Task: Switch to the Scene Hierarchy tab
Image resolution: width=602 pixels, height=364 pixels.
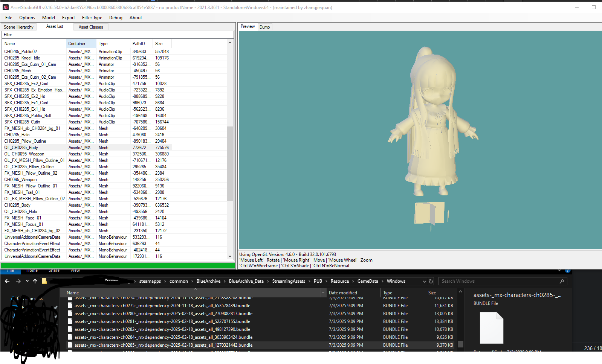Action: [x=19, y=27]
